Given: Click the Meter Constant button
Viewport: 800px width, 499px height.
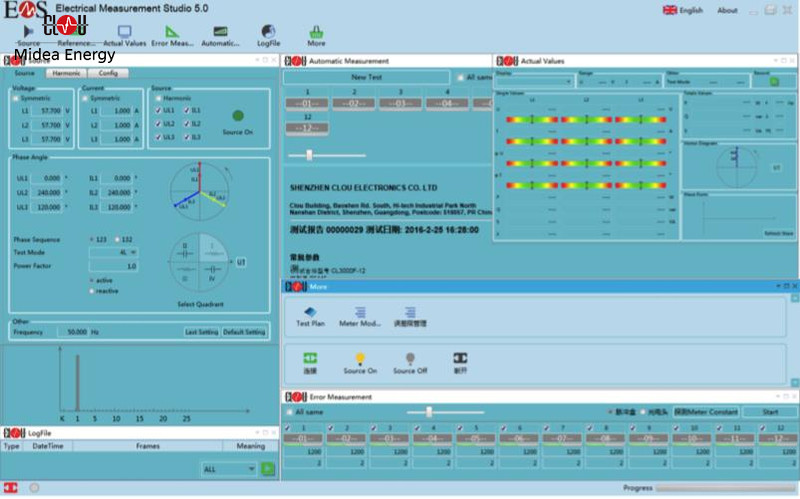Looking at the screenshot, I should coord(706,412).
